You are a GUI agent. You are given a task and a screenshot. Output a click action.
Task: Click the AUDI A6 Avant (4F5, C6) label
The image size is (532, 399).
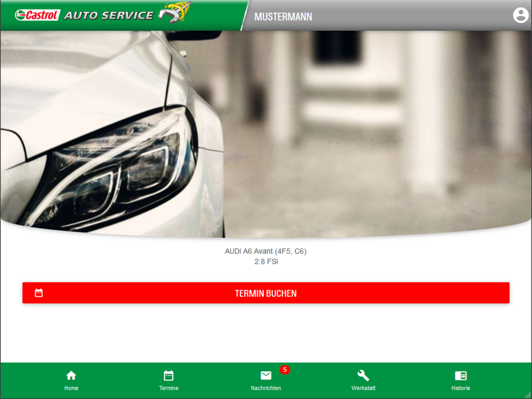[x=265, y=252]
